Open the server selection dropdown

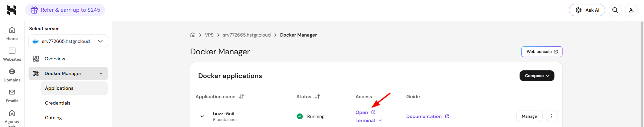pyautogui.click(x=68, y=41)
